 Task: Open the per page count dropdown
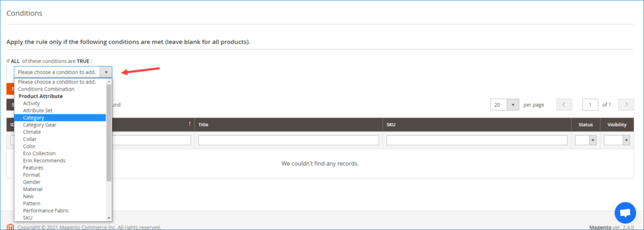(x=505, y=105)
